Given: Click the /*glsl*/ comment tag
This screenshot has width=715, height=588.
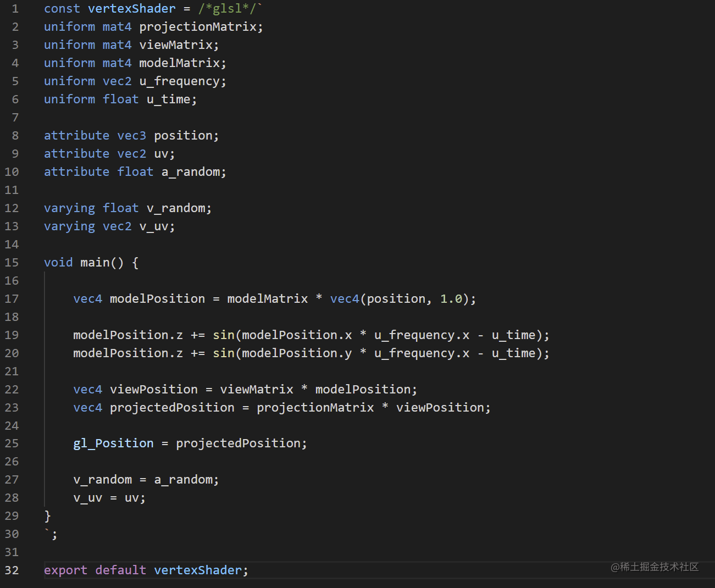Looking at the screenshot, I should (228, 9).
